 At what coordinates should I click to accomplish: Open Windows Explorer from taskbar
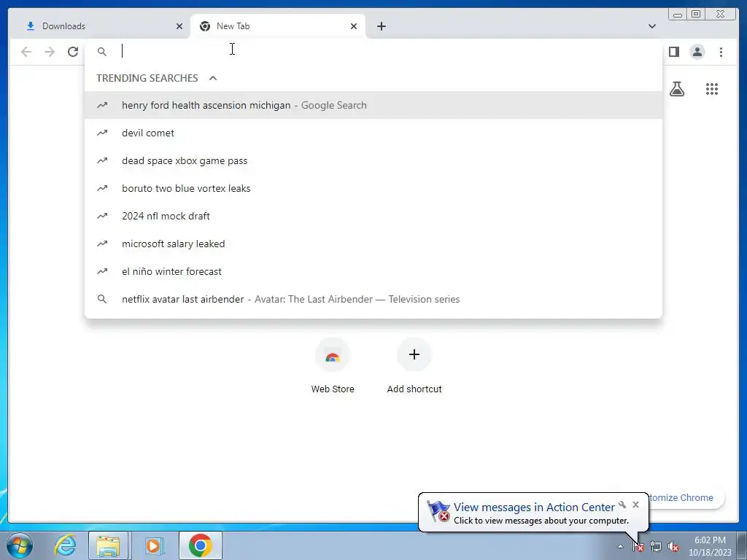(x=108, y=545)
